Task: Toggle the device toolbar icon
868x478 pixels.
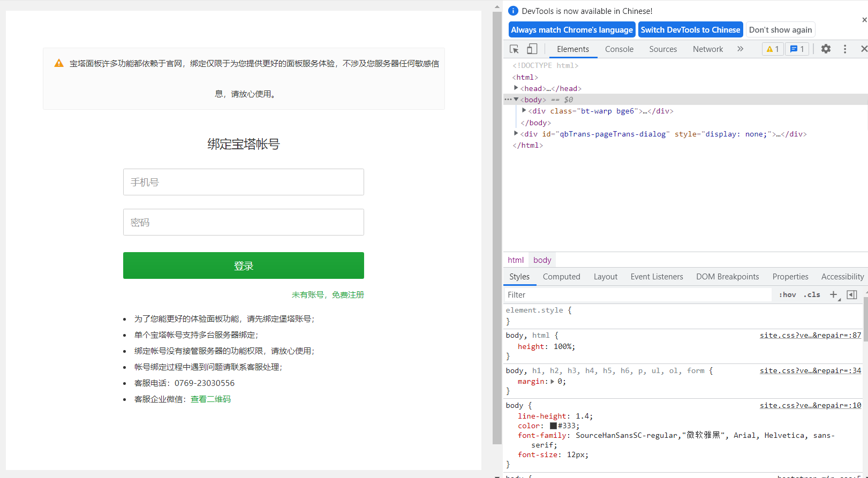Action: pyautogui.click(x=532, y=49)
